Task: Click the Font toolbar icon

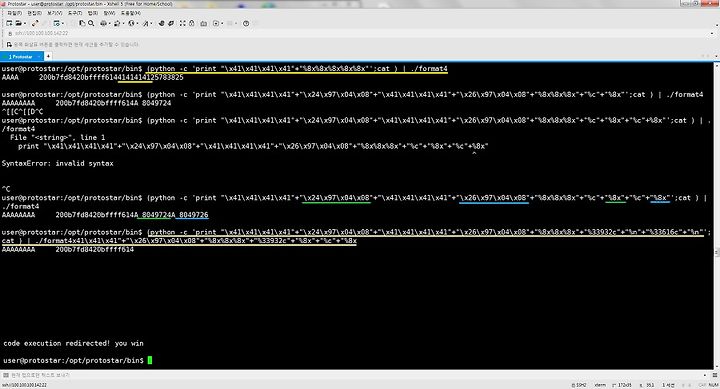Action: [x=146, y=23]
